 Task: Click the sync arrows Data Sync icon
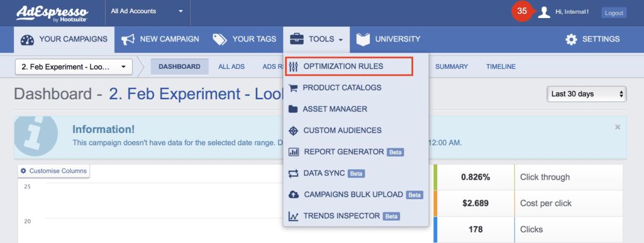click(x=293, y=173)
